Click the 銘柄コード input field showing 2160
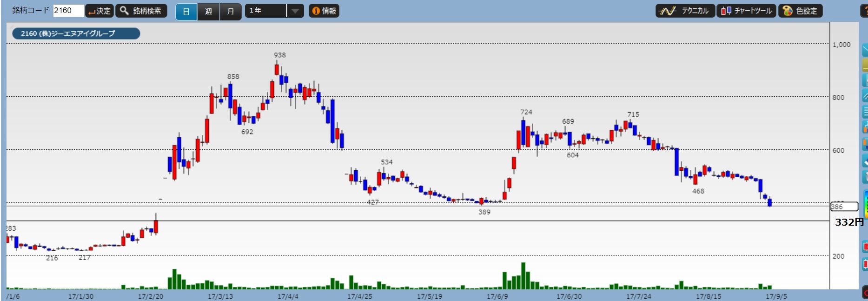The width and height of the screenshot is (868, 301). click(x=68, y=11)
